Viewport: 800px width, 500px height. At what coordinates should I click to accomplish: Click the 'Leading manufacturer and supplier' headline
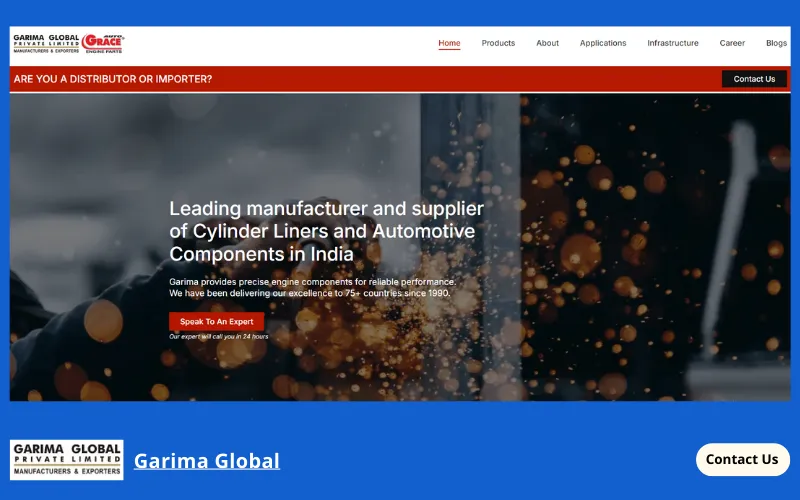327,231
